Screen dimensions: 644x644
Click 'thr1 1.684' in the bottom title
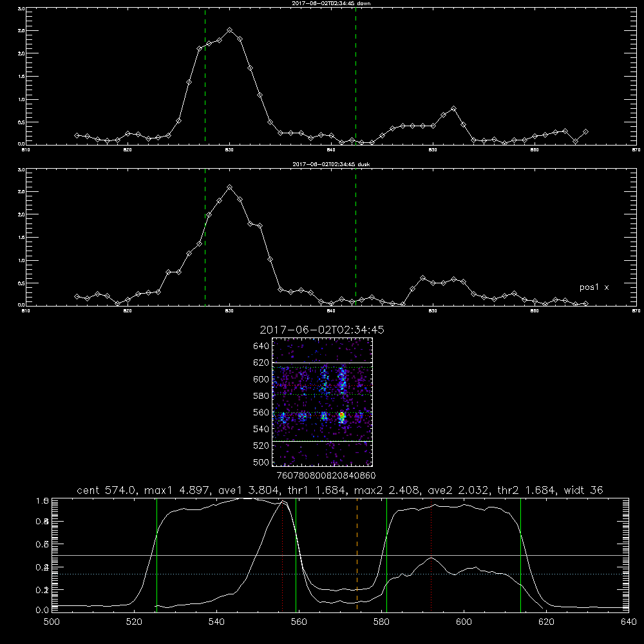(317, 490)
